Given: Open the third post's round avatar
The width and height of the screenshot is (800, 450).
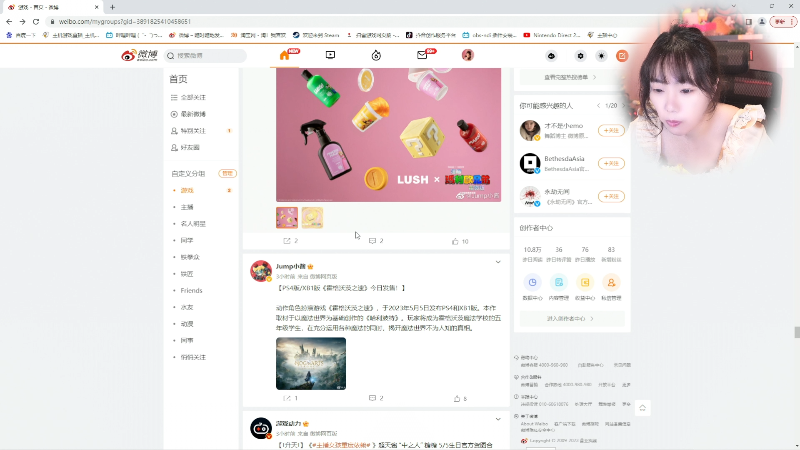Looking at the screenshot, I should 261,428.
